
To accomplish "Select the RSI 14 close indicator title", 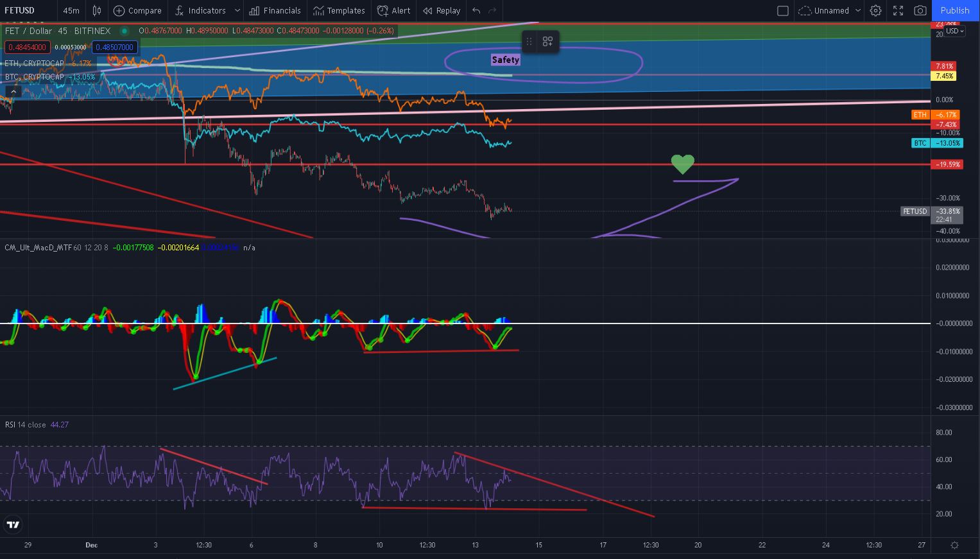I will click(x=26, y=425).
